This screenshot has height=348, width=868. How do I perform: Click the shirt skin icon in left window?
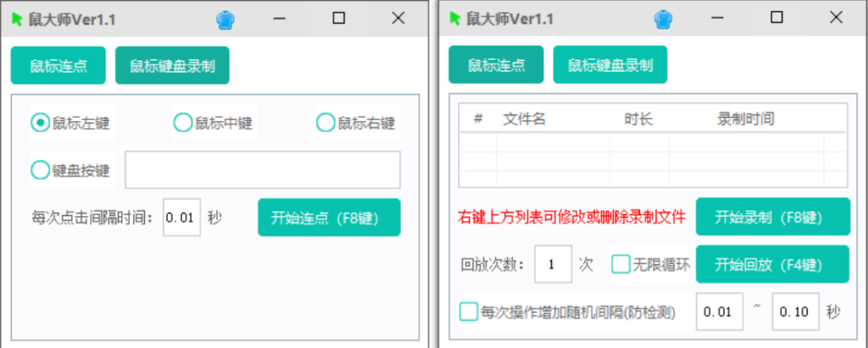pos(225,18)
